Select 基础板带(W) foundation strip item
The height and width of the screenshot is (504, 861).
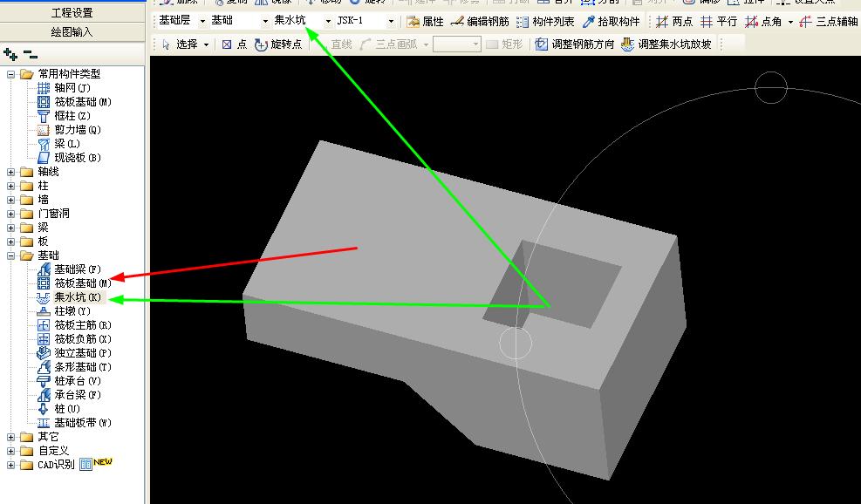pos(75,423)
